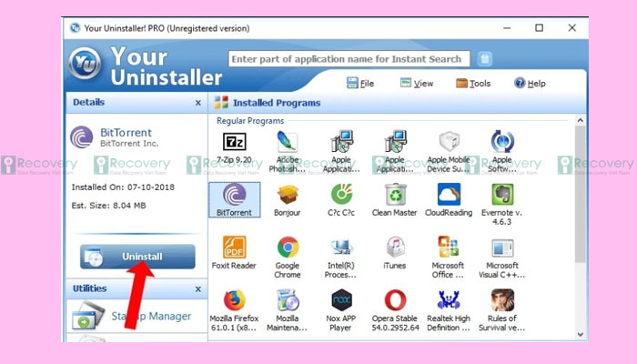Select the Microsoft Visual C++ icon

(502, 248)
